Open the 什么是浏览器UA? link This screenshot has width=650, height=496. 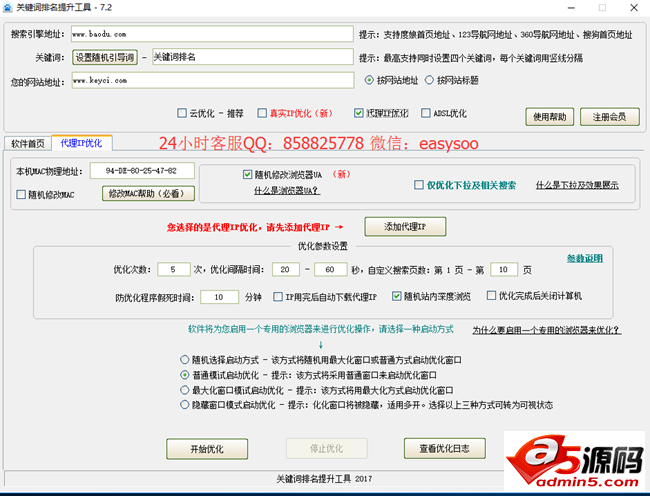[x=287, y=191]
